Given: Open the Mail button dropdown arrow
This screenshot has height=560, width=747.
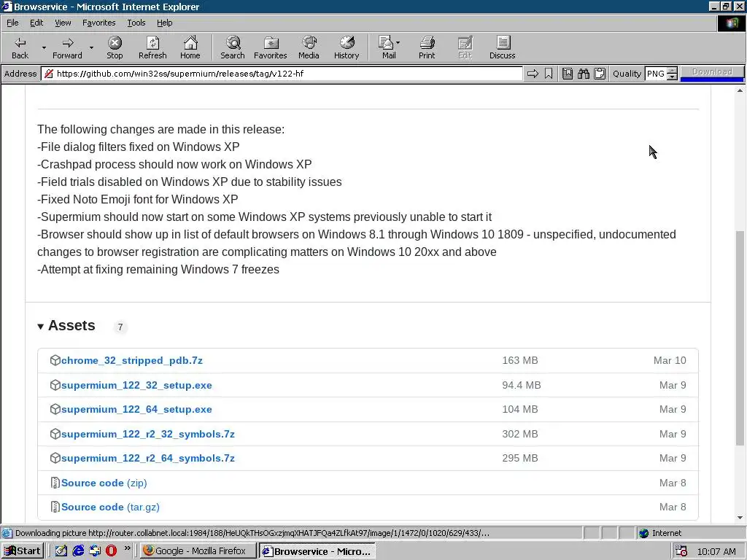Looking at the screenshot, I should pos(398,43).
